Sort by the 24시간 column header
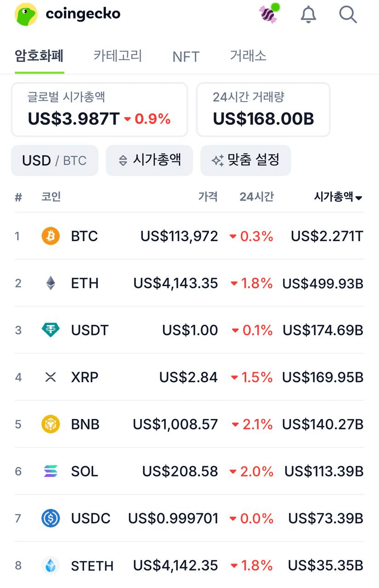Image resolution: width=379 pixels, height=588 pixels. (x=256, y=197)
